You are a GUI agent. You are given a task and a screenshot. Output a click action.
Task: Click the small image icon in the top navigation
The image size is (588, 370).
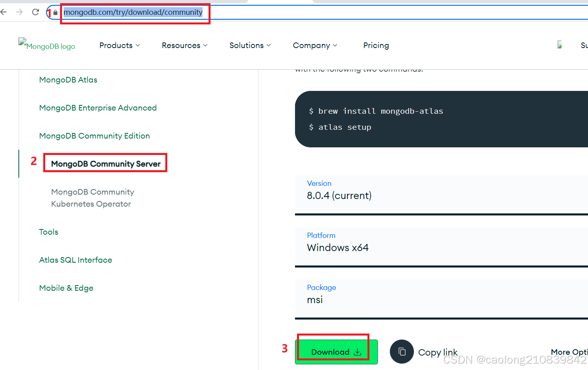click(560, 44)
